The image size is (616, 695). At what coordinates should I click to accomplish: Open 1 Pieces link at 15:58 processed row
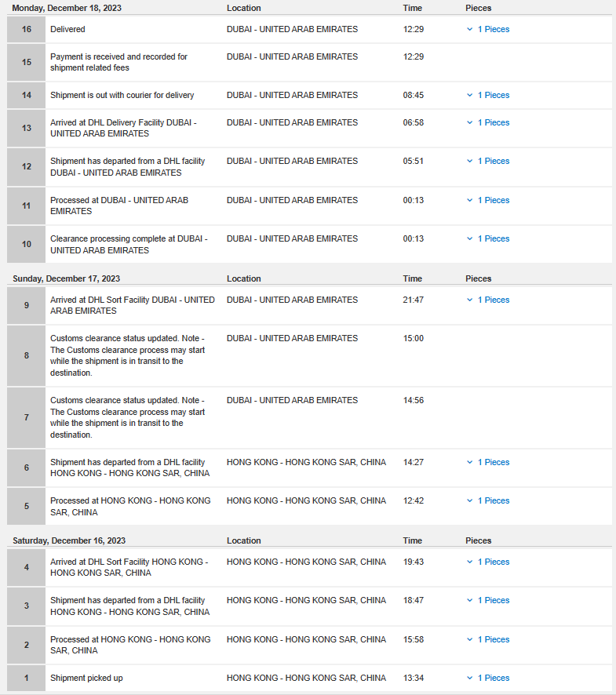(x=494, y=639)
